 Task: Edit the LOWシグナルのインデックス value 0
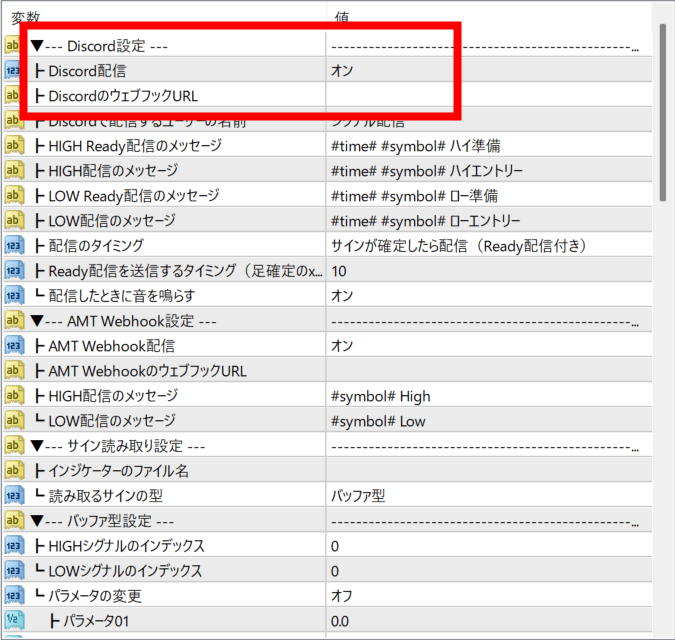coord(335,571)
